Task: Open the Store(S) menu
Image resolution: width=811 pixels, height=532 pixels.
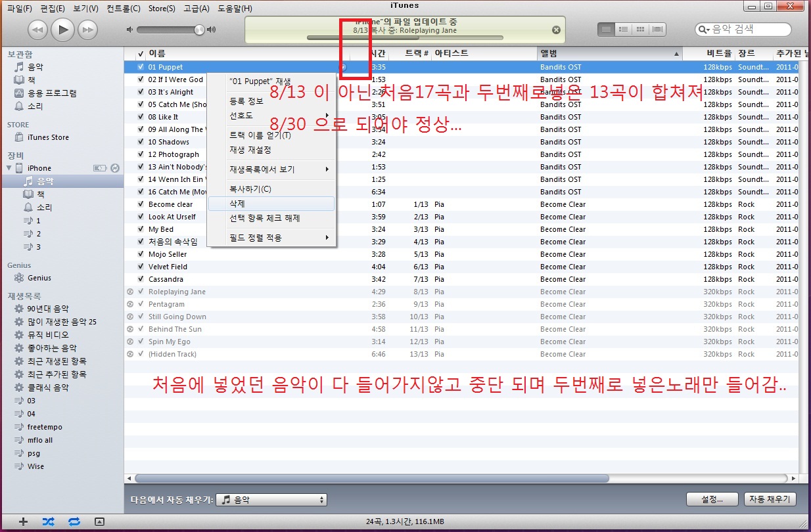Action: click(x=162, y=9)
